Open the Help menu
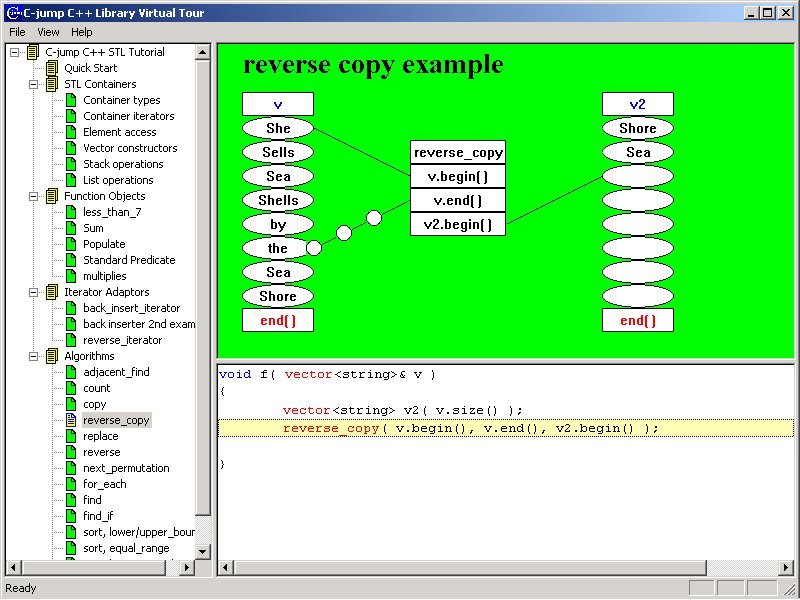The height and width of the screenshot is (600, 800). 82,32
